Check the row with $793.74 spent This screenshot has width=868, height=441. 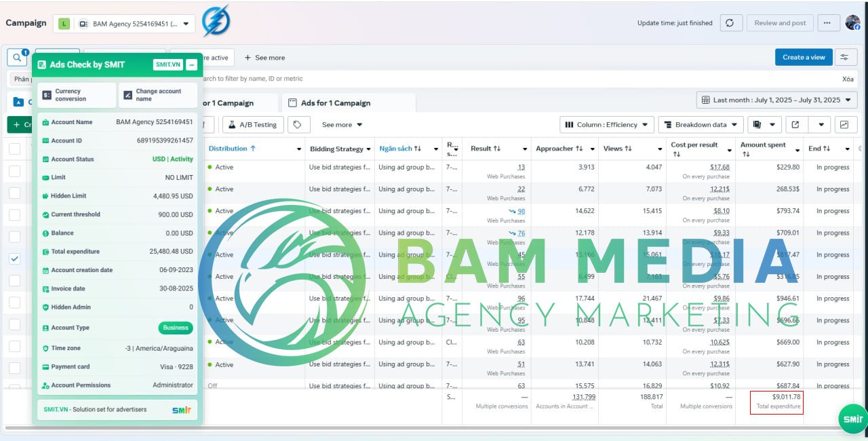point(15,214)
